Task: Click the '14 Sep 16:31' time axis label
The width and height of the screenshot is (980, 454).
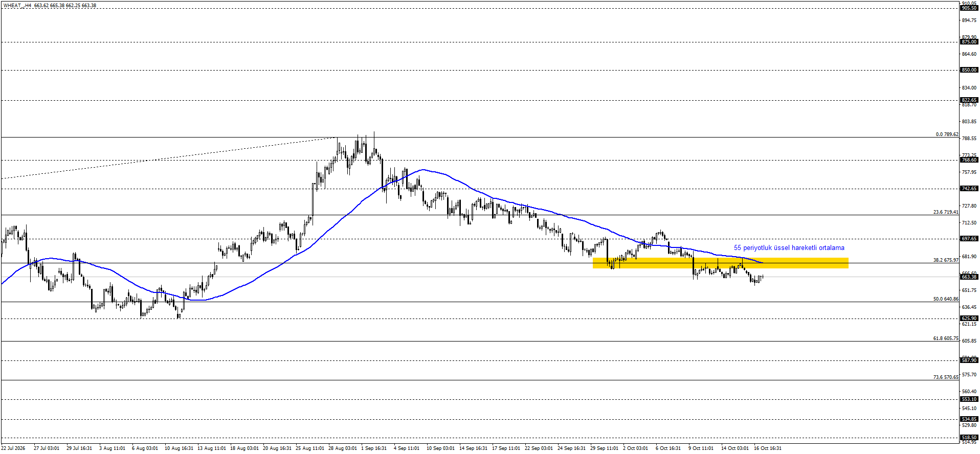Action: [x=473, y=448]
